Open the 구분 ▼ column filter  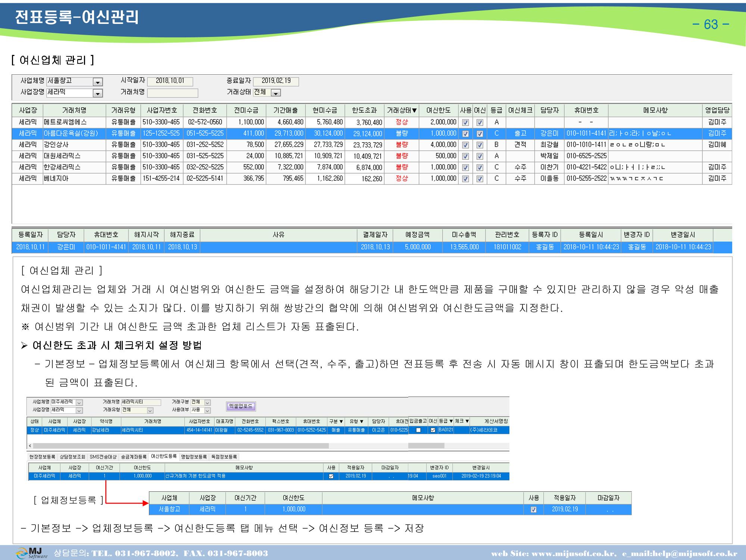coord(336,421)
